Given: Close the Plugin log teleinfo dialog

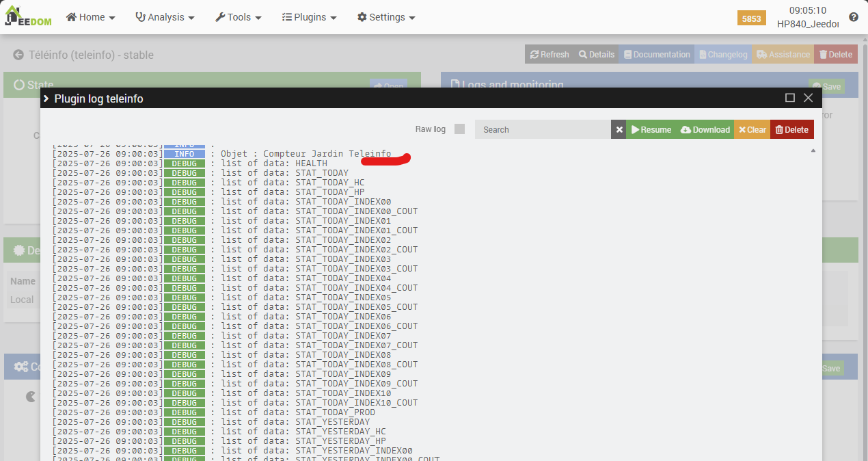Looking at the screenshot, I should 808,98.
